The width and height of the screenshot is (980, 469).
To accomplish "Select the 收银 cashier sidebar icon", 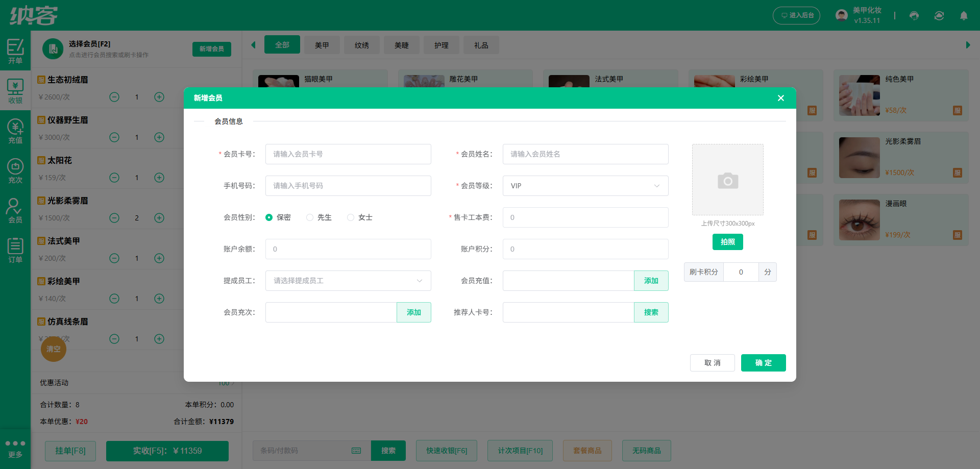I will pos(15,91).
